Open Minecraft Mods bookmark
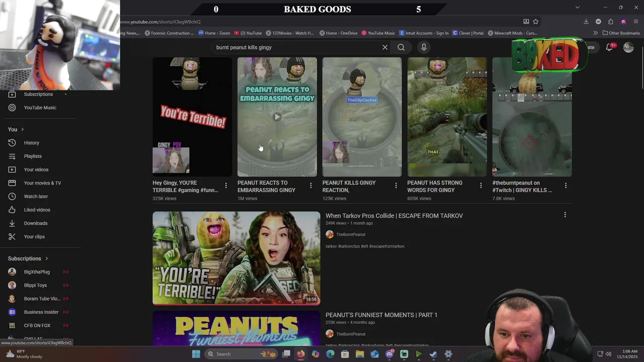The image size is (644, 362). coord(512,33)
